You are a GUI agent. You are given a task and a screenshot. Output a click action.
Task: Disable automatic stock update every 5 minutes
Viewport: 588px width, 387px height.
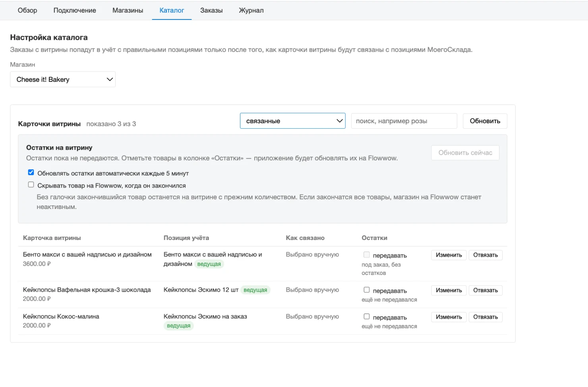click(31, 172)
